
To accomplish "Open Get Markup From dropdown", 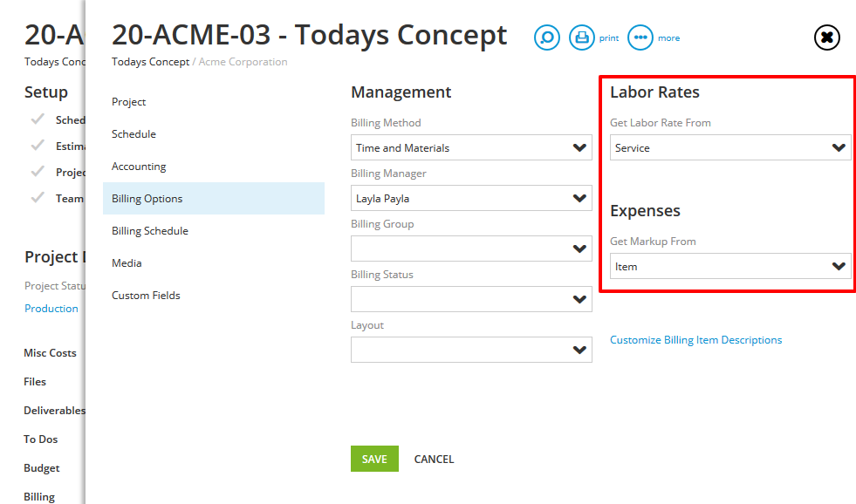I will click(730, 266).
